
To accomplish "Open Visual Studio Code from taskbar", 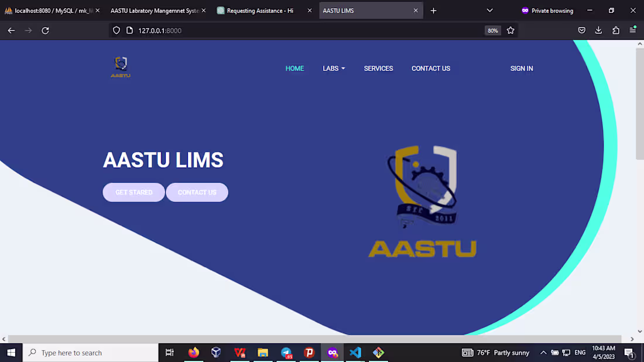I will [355, 353].
